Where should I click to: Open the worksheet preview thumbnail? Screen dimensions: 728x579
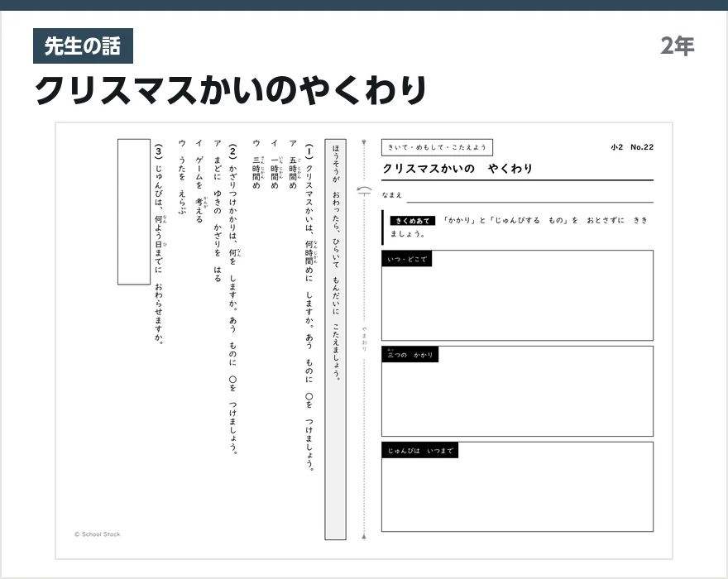coord(364,341)
